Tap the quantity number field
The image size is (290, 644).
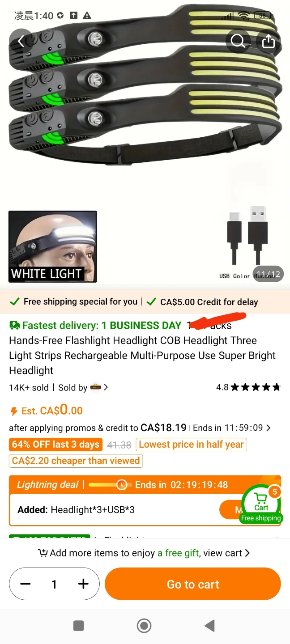point(54,584)
